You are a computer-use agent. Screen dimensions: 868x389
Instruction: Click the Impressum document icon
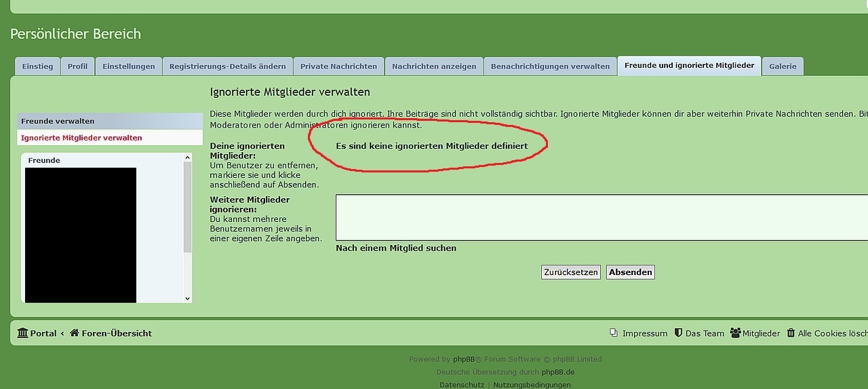click(614, 333)
